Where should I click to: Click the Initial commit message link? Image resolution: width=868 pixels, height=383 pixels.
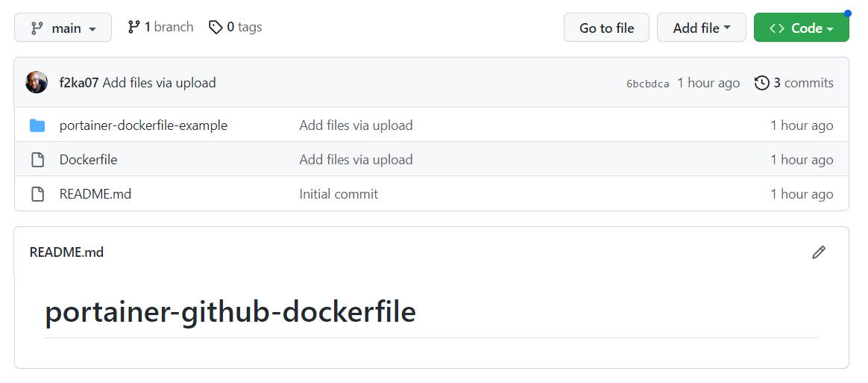click(339, 194)
